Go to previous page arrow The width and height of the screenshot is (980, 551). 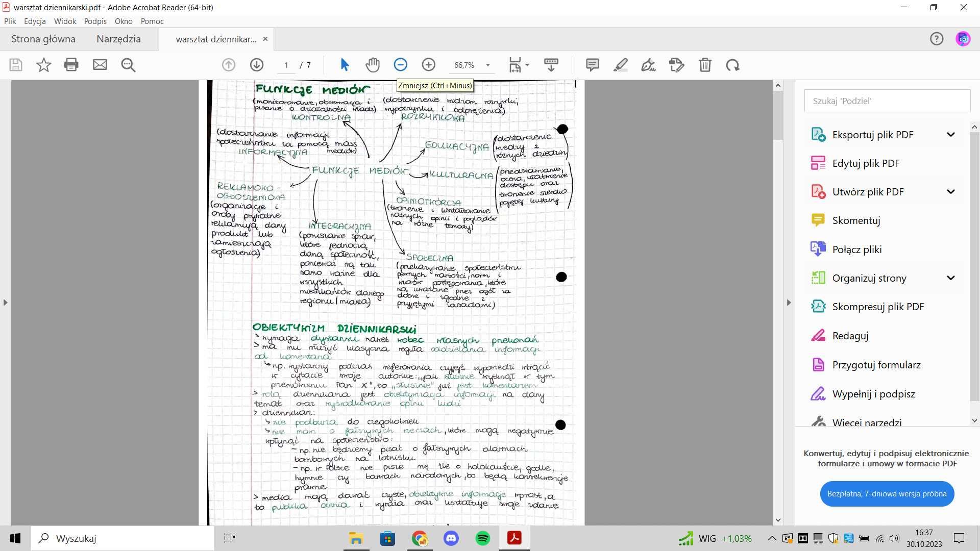point(229,65)
